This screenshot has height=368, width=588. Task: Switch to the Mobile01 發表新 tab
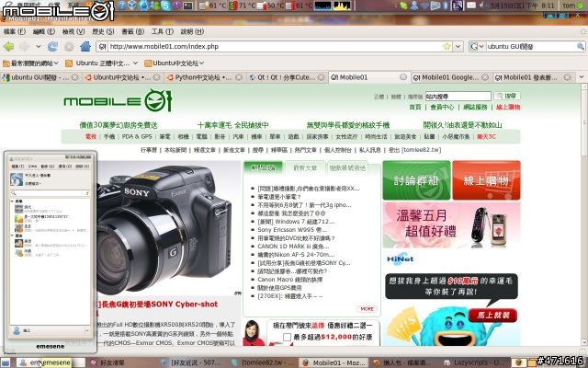point(533,77)
